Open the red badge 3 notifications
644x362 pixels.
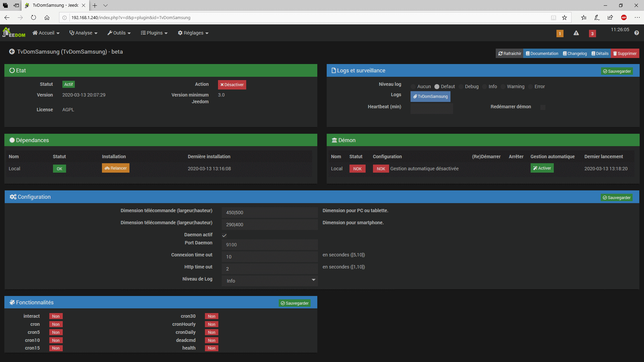click(x=592, y=34)
